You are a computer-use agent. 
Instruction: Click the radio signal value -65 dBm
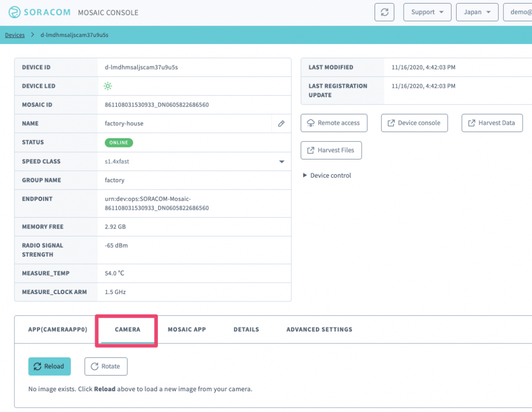[x=116, y=245]
